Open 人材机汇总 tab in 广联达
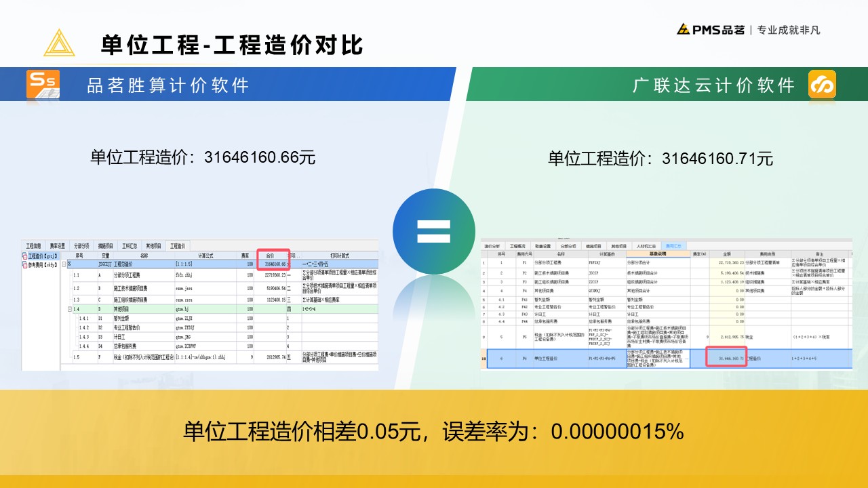Image resolution: width=868 pixels, height=488 pixels. 646,246
